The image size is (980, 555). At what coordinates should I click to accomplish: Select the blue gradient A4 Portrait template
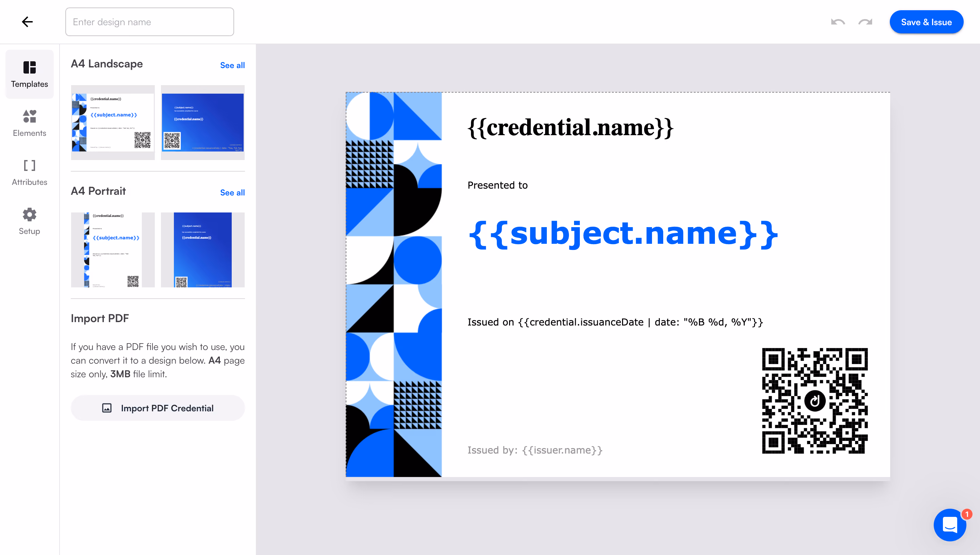coord(202,250)
